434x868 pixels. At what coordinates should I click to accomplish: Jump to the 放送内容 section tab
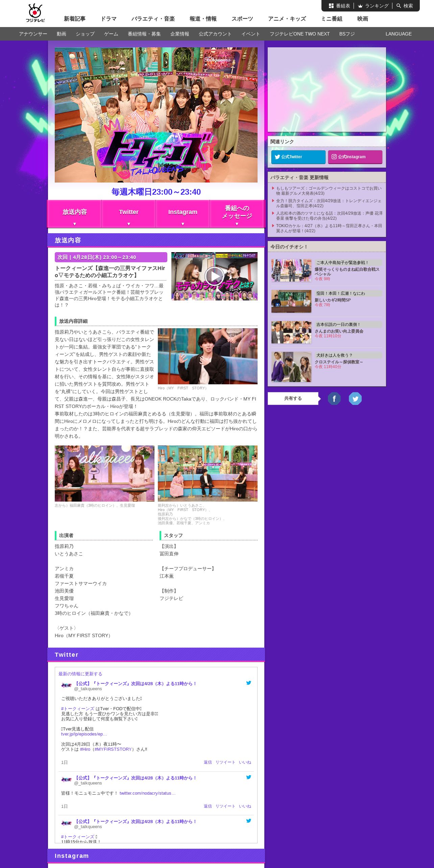click(75, 214)
